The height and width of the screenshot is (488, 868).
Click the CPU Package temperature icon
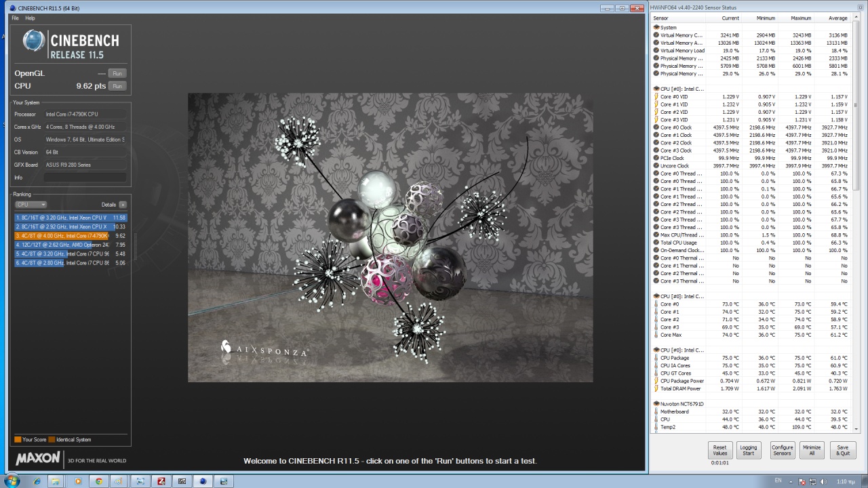coord(656,358)
